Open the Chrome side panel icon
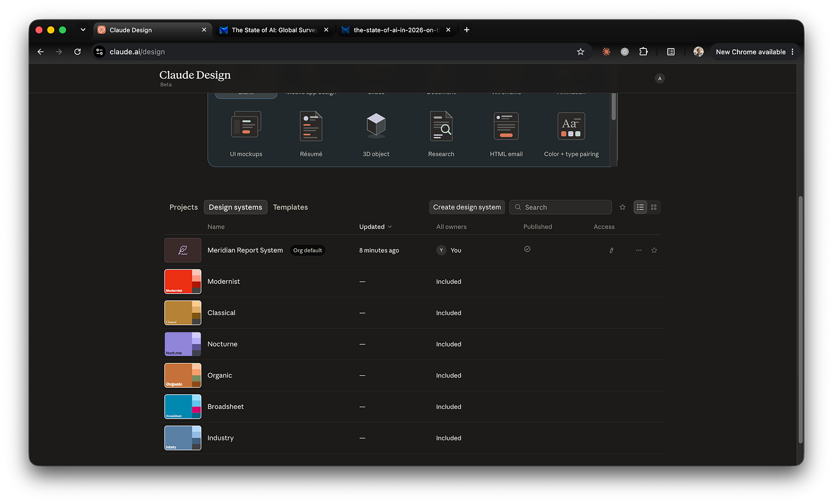This screenshot has height=504, width=833. [x=671, y=51]
